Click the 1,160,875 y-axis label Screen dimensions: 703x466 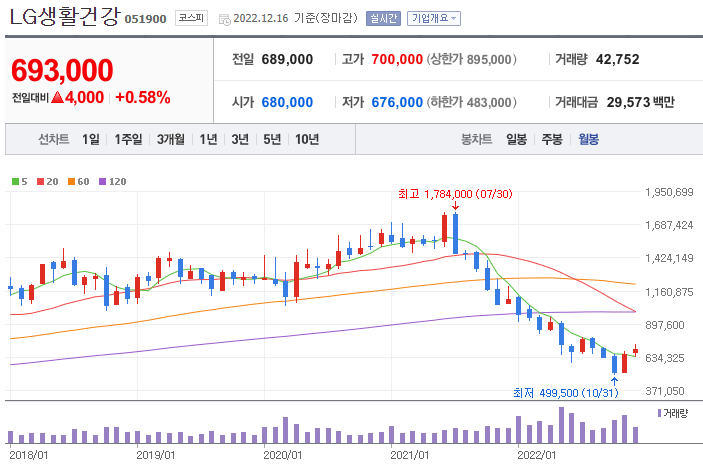pos(669,292)
